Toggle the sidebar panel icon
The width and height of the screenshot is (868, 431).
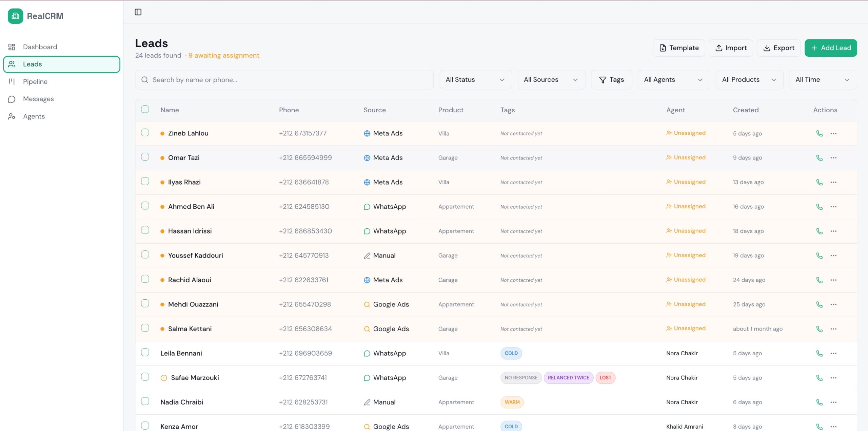(138, 12)
